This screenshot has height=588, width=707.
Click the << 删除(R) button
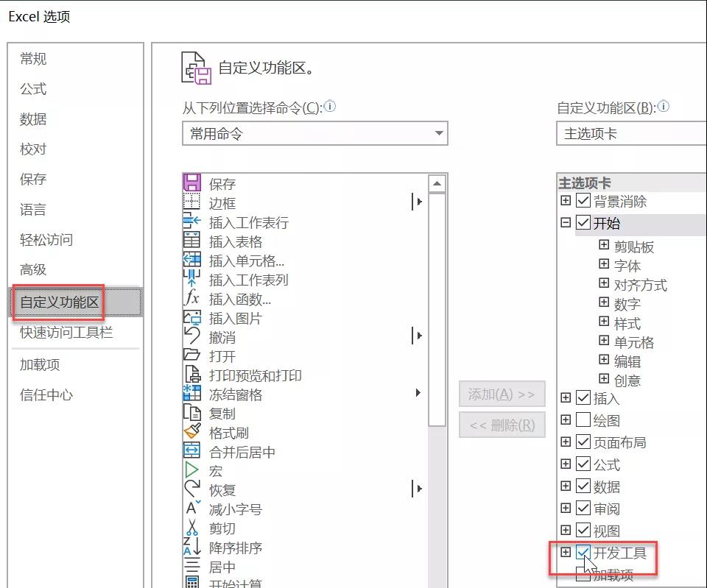coord(502,425)
